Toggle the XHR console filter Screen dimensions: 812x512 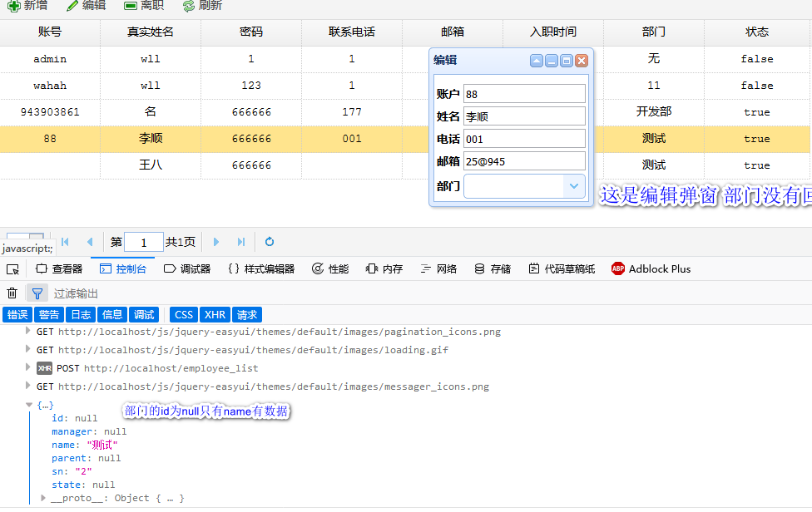pos(215,314)
